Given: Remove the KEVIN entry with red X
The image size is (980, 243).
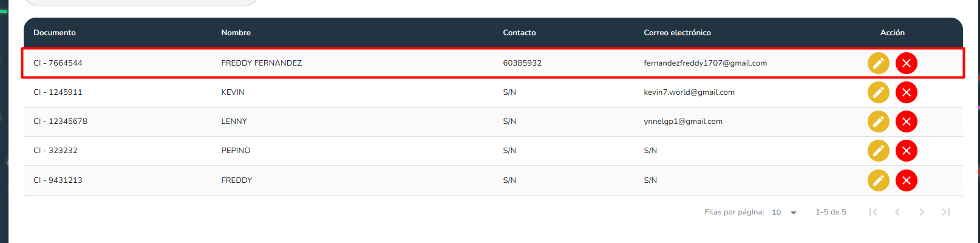Looking at the screenshot, I should click(x=906, y=92).
